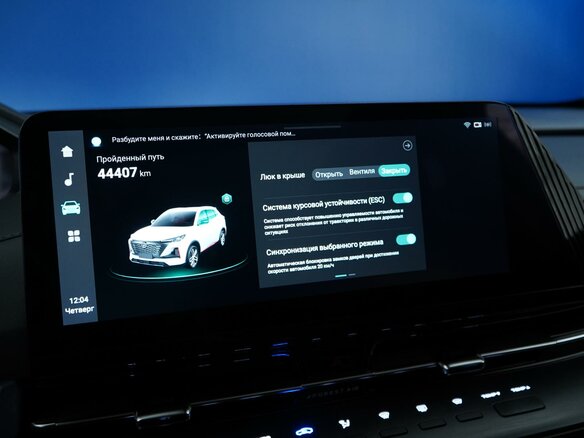Tap the Wi-Fi status icon

(467, 125)
